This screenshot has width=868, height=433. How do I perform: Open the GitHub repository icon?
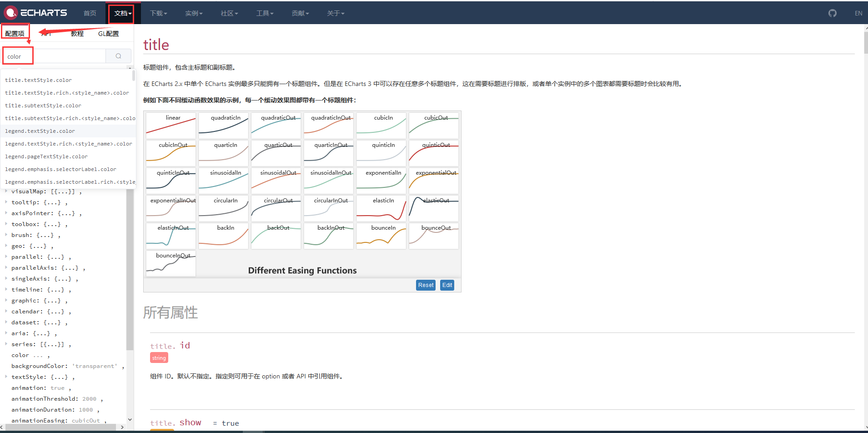[833, 13]
